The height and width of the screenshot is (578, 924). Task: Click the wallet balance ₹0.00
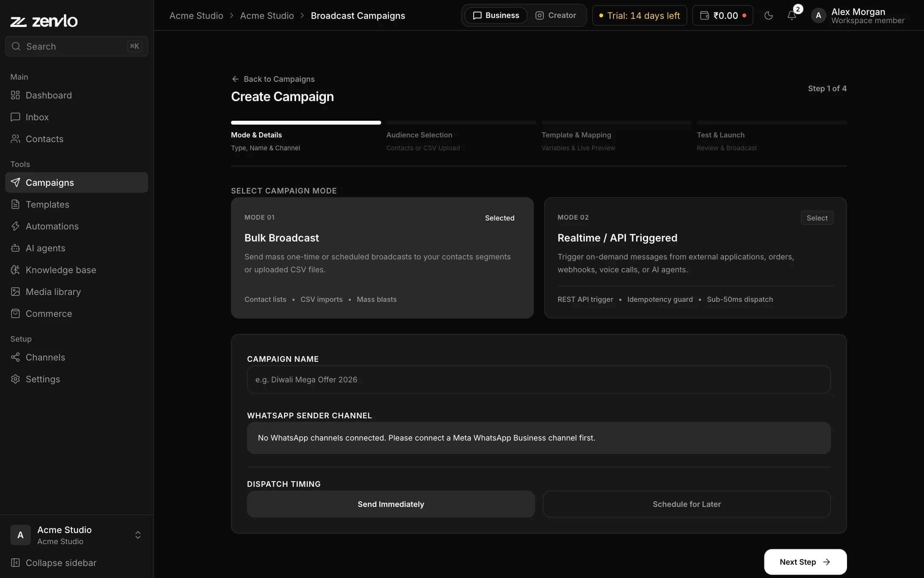[723, 15]
